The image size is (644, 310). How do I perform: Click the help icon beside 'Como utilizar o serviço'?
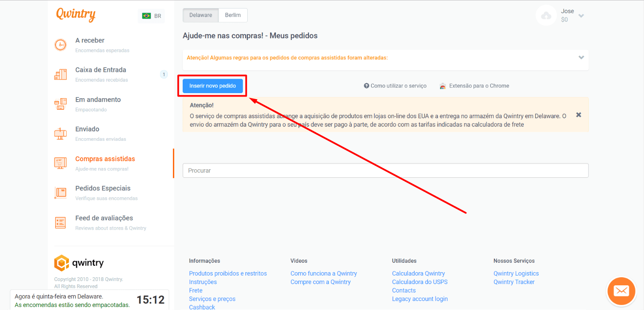pyautogui.click(x=367, y=85)
